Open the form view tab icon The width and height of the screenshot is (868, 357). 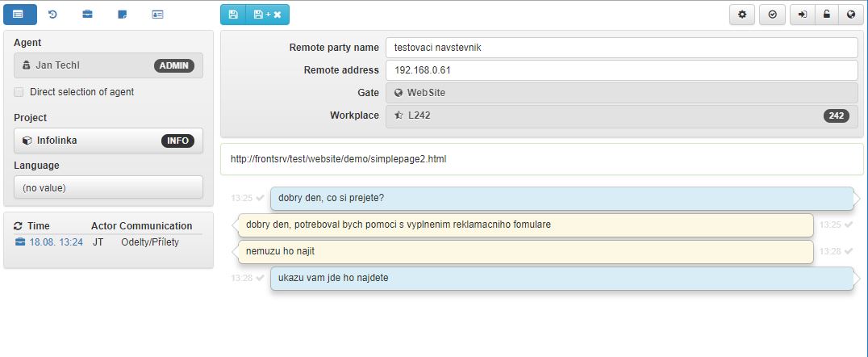[x=20, y=15]
